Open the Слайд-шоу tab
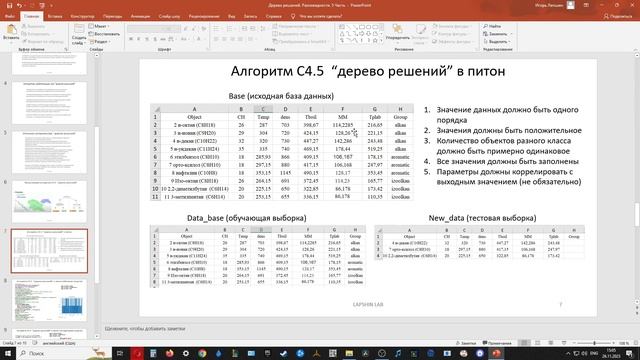The image size is (640, 360). [169, 16]
